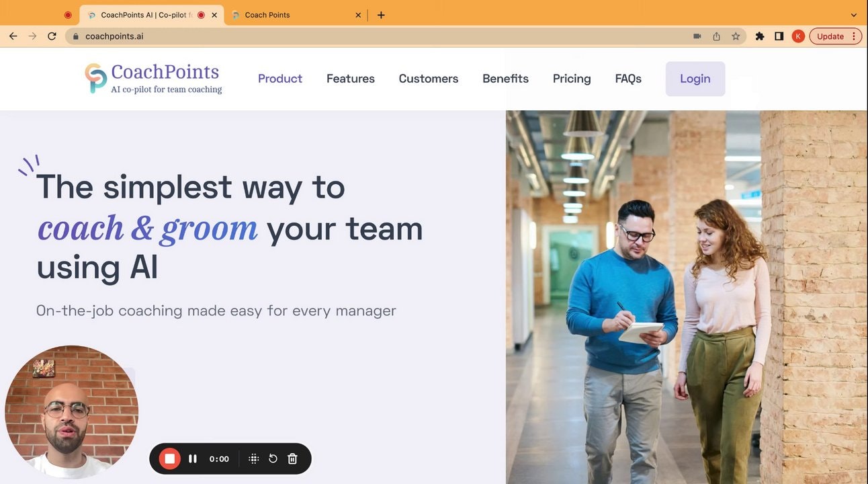
Task: Reload the page
Action: pos(52,36)
